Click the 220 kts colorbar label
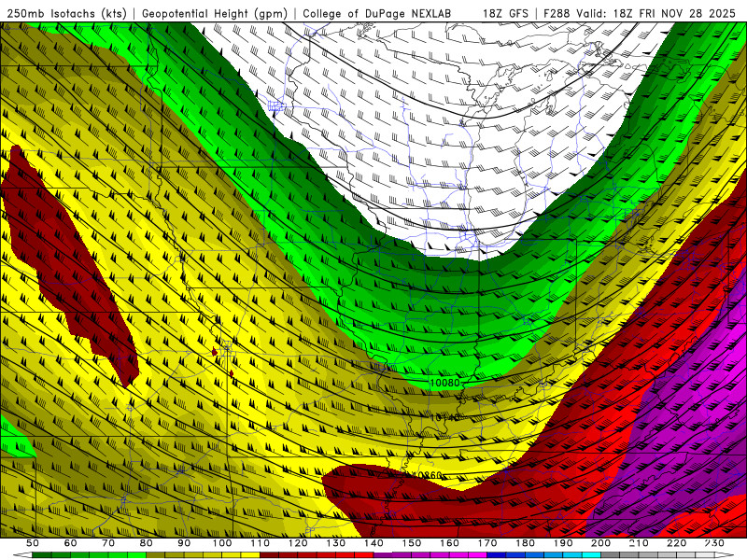 click(x=676, y=543)
